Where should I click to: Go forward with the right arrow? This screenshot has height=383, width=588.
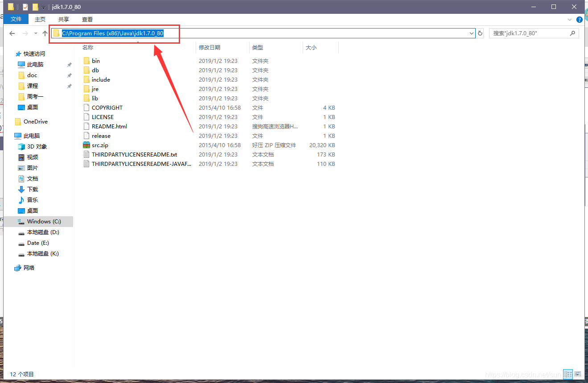click(25, 33)
